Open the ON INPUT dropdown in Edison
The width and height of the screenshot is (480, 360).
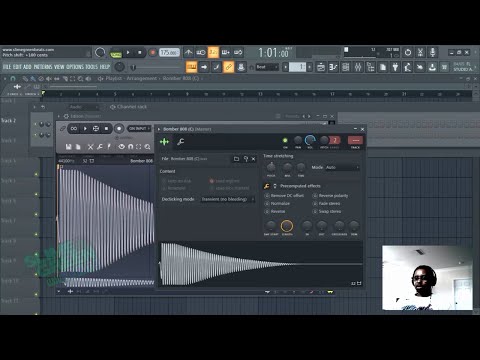tap(139, 129)
